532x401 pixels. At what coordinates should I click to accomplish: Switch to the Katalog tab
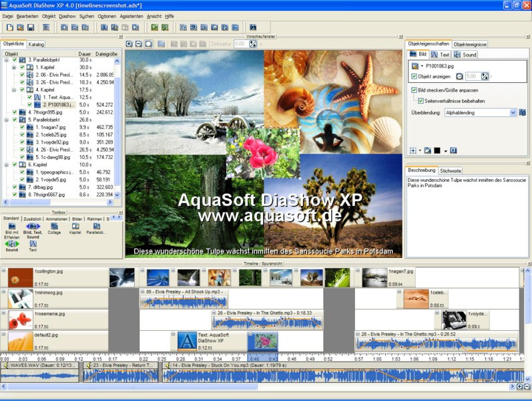36,44
